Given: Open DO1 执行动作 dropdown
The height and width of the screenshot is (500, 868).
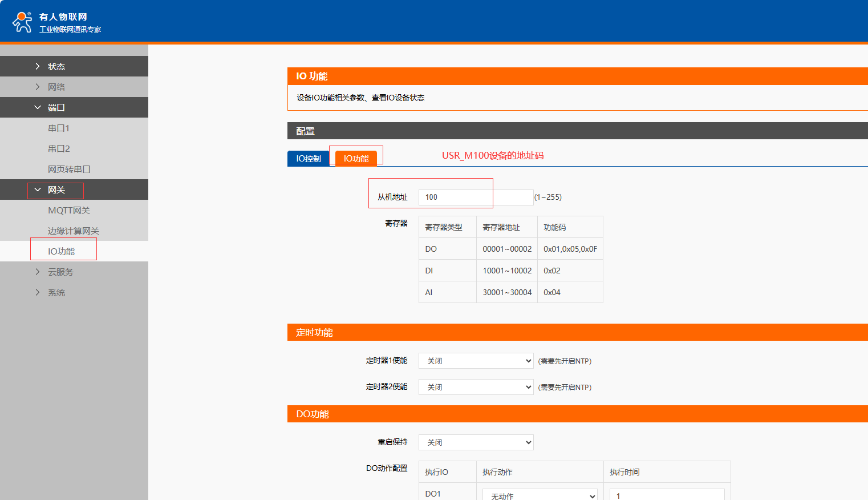Looking at the screenshot, I should pyautogui.click(x=540, y=495).
